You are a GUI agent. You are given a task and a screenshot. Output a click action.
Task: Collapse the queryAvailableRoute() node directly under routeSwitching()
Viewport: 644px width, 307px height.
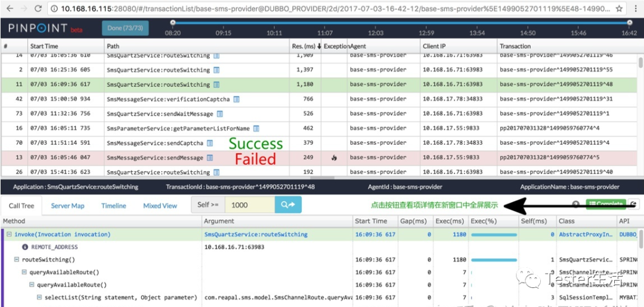24,272
